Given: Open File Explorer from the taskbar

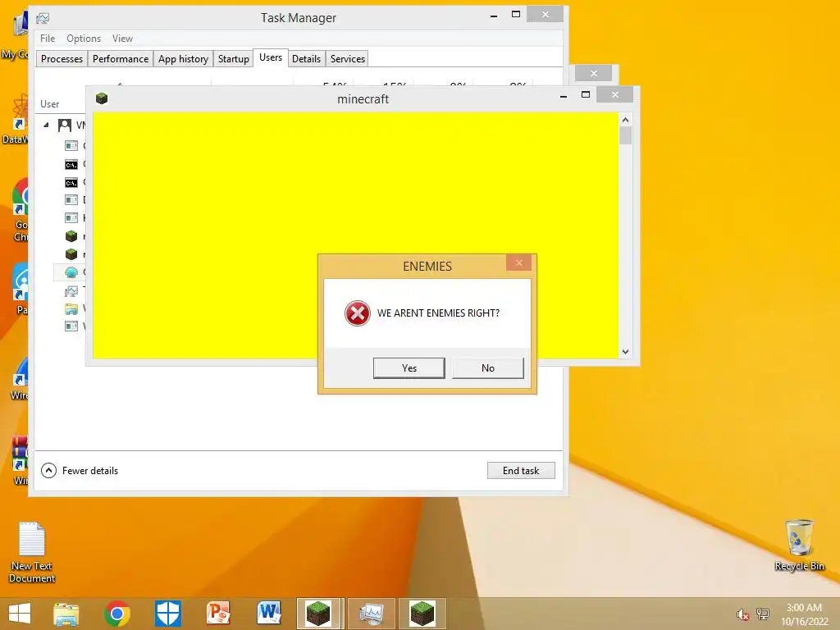Looking at the screenshot, I should click(x=66, y=614).
